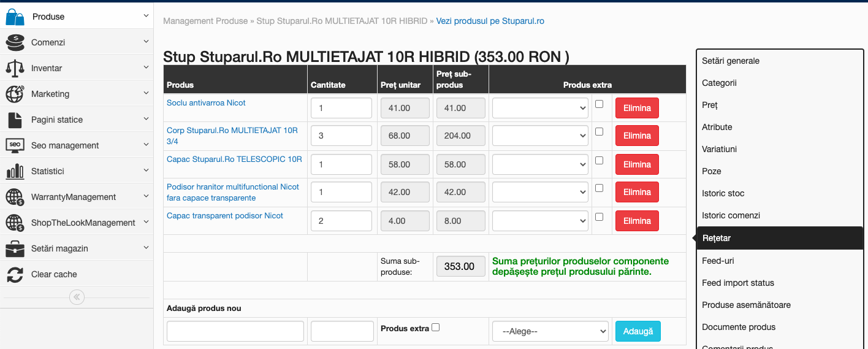Click quantity field for Capac transparent podisor
The image size is (868, 349).
[x=341, y=221]
